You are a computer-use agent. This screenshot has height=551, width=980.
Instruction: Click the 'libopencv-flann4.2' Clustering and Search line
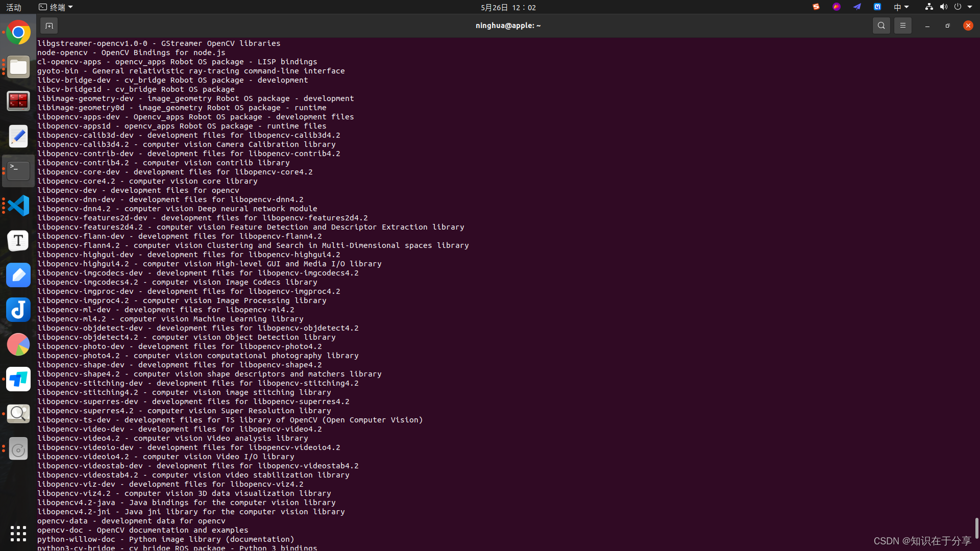click(x=253, y=245)
